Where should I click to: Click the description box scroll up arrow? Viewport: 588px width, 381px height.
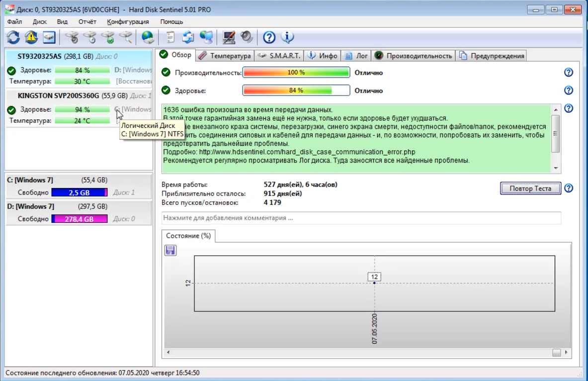pyautogui.click(x=556, y=109)
